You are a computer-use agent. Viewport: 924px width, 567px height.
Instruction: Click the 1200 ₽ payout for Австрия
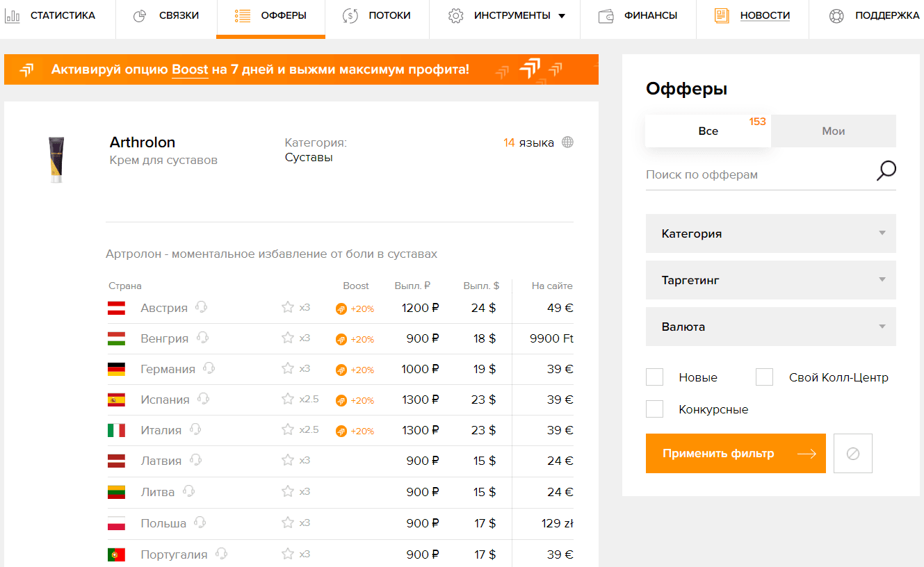click(x=420, y=308)
